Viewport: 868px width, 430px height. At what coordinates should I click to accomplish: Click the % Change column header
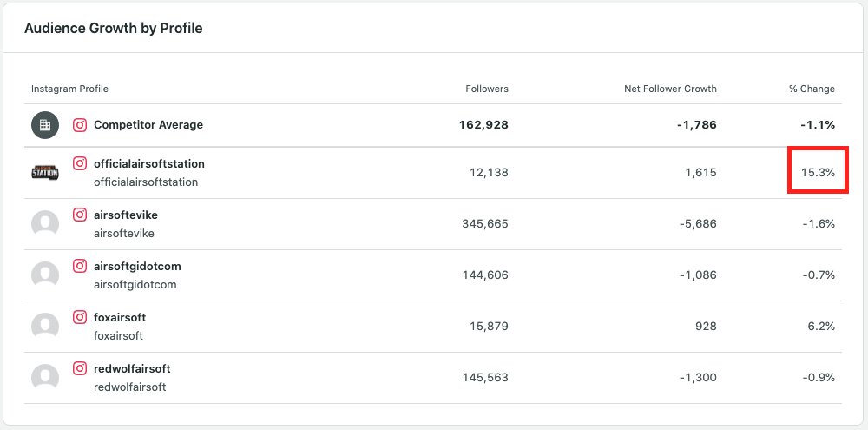point(812,89)
